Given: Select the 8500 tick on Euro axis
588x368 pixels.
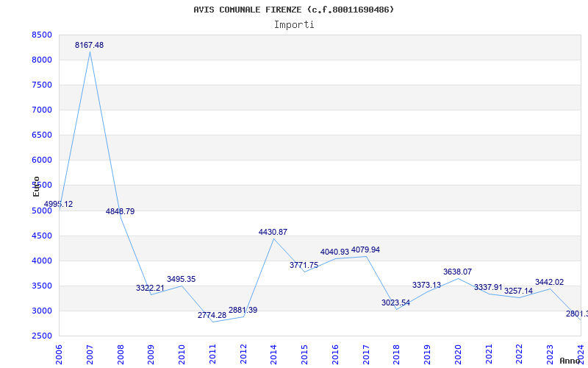Looking at the screenshot, I should coord(42,35).
